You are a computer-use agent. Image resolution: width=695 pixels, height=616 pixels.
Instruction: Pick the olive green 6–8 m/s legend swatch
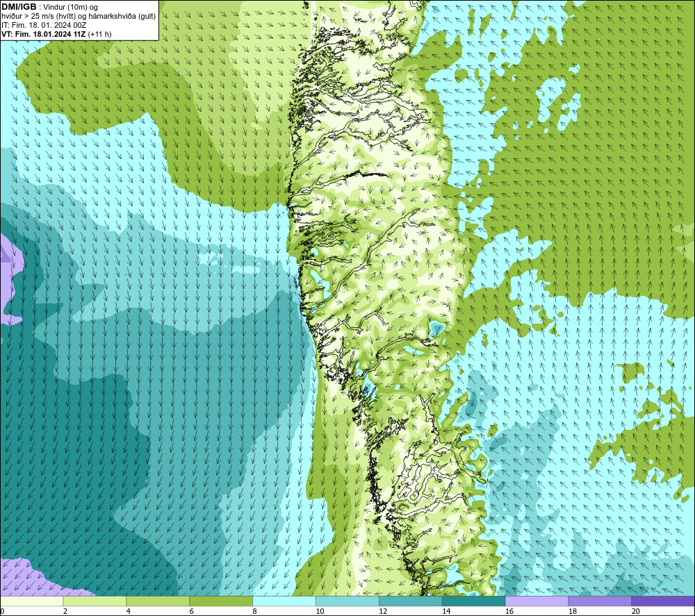tap(221, 601)
